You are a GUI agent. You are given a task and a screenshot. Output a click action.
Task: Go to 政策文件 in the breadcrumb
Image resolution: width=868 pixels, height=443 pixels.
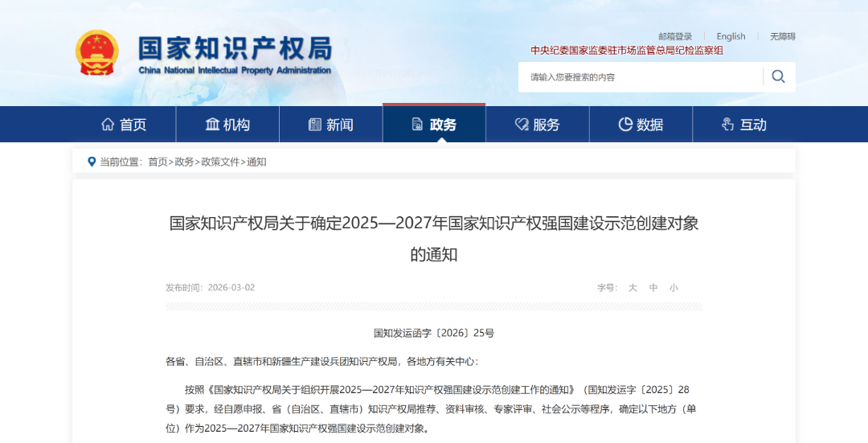tap(220, 162)
